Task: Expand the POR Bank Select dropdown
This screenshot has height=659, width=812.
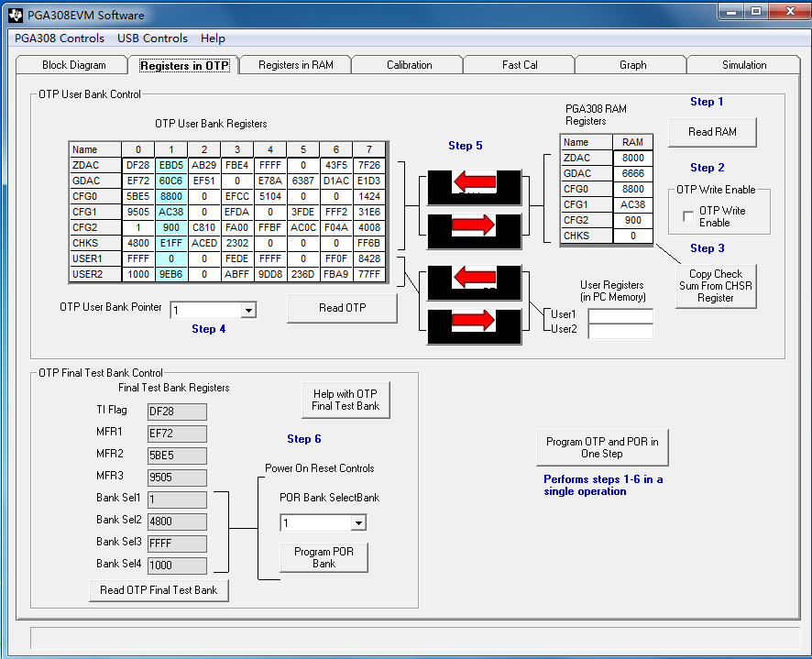Action: (x=358, y=523)
